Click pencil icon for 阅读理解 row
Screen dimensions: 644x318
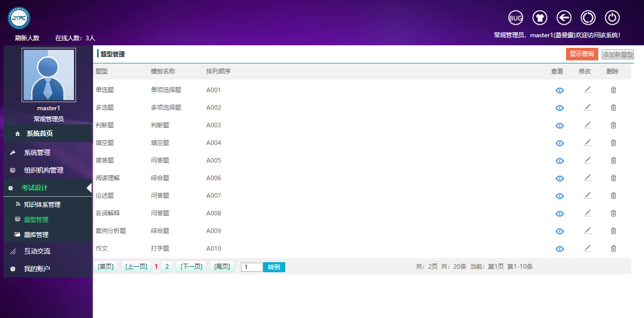click(588, 178)
